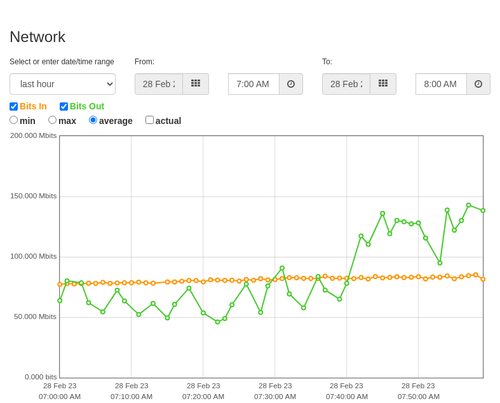500x403 pixels.
Task: Click the To date field '28 Feb'
Action: [346, 84]
